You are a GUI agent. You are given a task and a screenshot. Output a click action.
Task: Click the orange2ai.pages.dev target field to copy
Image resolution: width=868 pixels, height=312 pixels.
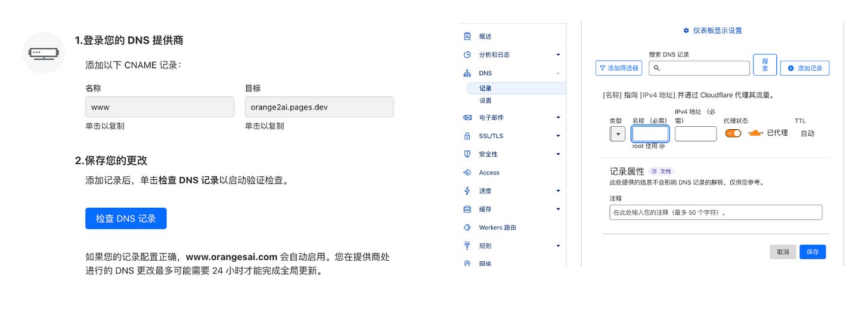(319, 107)
